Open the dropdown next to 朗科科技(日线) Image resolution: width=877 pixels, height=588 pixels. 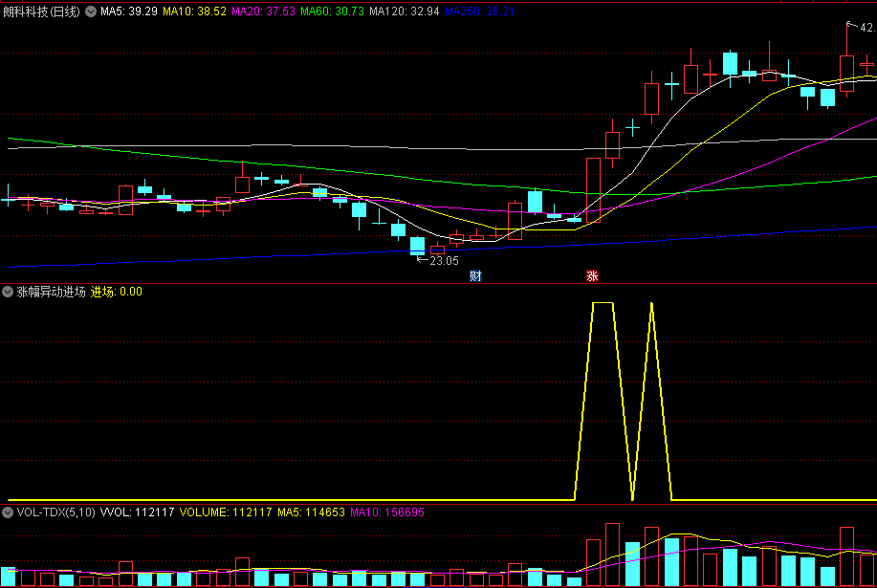[x=91, y=11]
